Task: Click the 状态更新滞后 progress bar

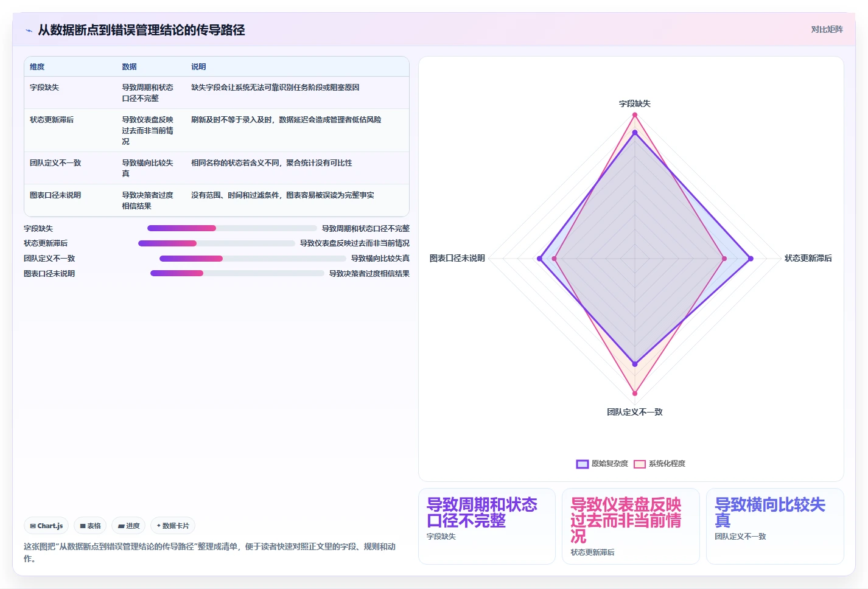Action: point(217,243)
